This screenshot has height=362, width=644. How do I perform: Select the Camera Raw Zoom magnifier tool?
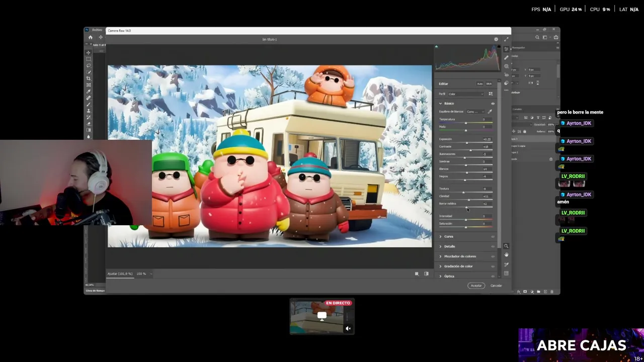506,246
